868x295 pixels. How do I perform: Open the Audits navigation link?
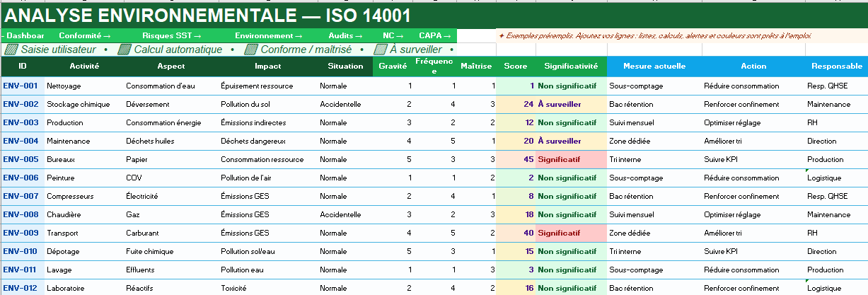click(345, 35)
